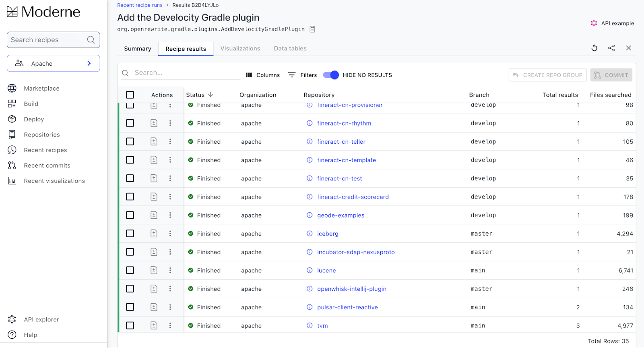This screenshot has height=348, width=644.
Task: Open diff icon for geode-examples row
Action: click(154, 215)
